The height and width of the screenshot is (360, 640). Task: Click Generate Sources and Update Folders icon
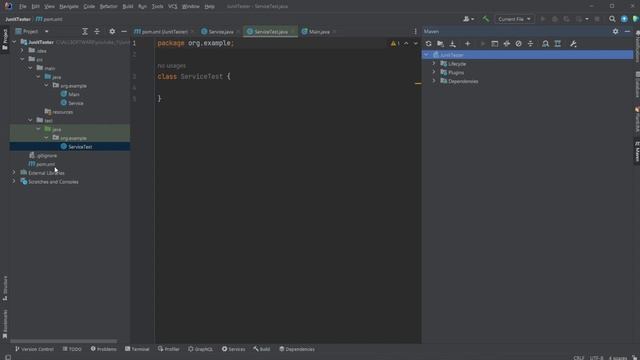coord(440,44)
